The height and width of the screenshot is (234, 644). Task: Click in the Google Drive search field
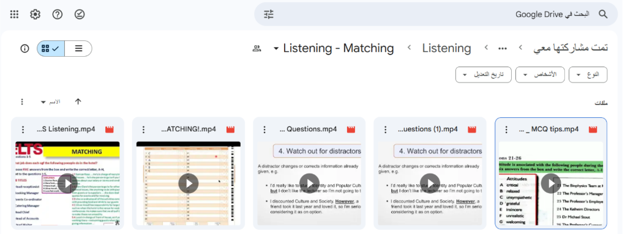pos(436,14)
